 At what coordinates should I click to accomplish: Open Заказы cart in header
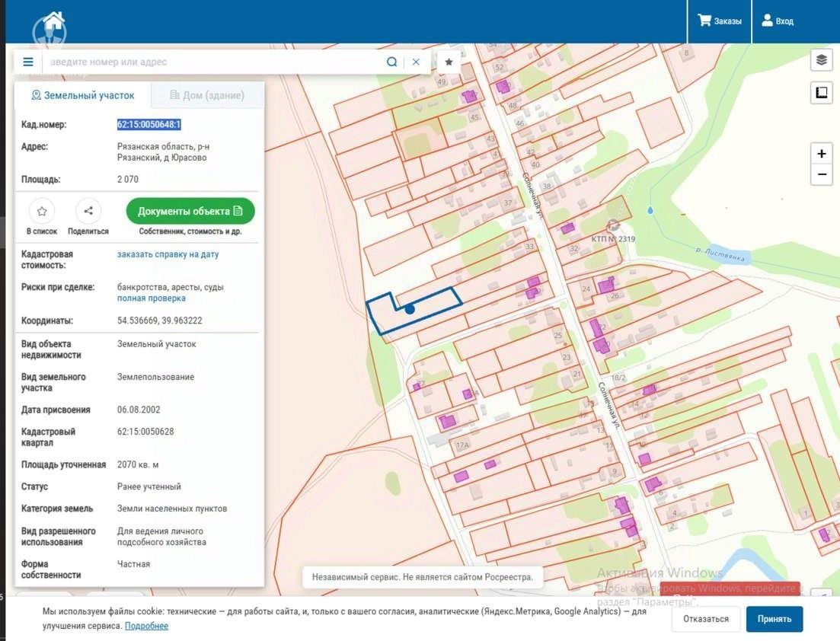(x=720, y=21)
